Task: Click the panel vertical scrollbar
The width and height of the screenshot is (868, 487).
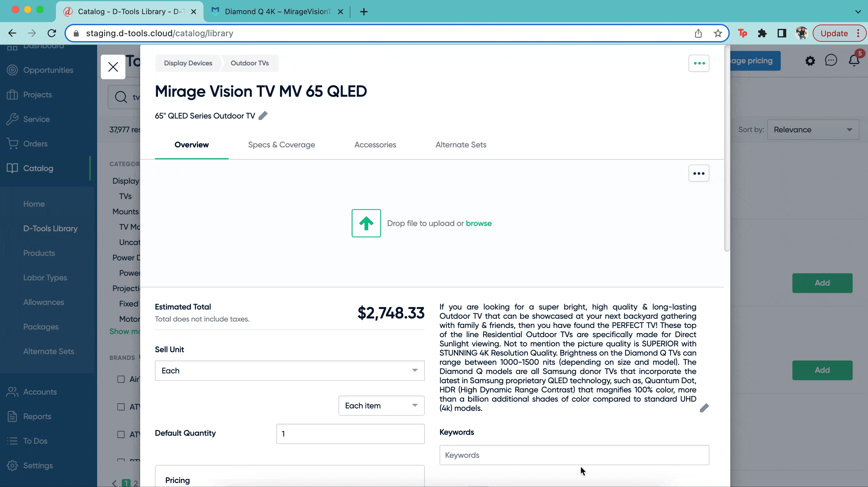Action: 727,148
